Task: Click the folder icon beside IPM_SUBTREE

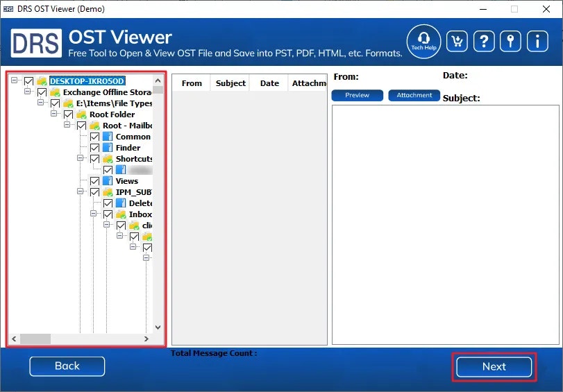Action: (108, 192)
